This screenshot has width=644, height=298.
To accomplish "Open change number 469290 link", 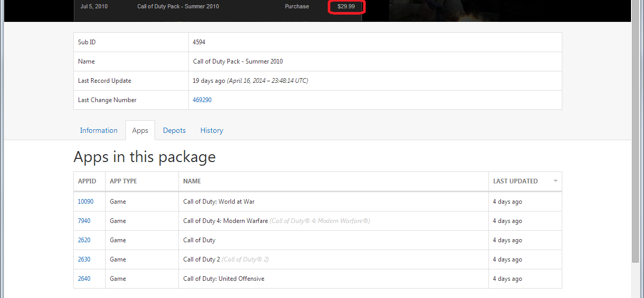I will (x=202, y=100).
